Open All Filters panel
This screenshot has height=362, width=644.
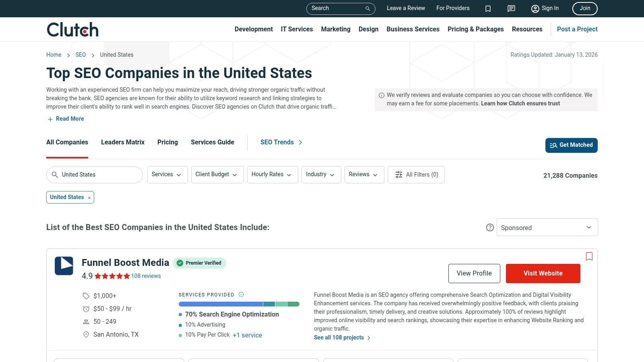click(x=416, y=175)
